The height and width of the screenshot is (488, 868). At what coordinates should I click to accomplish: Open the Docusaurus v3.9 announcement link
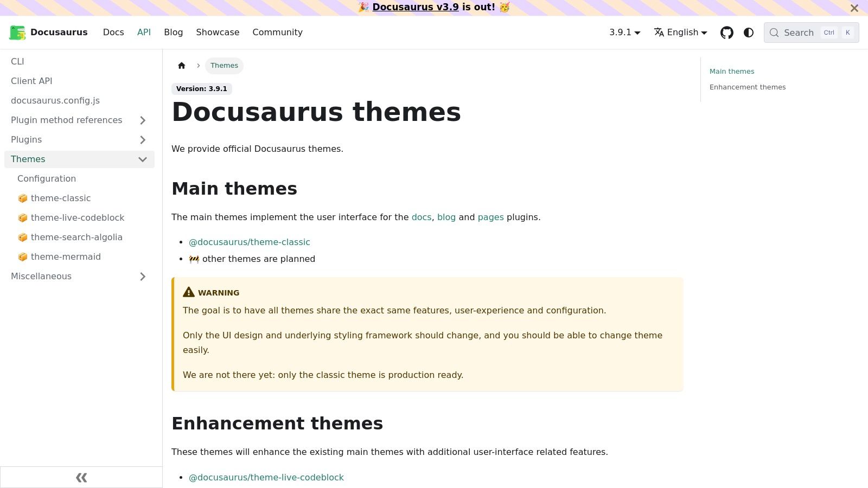click(x=415, y=7)
